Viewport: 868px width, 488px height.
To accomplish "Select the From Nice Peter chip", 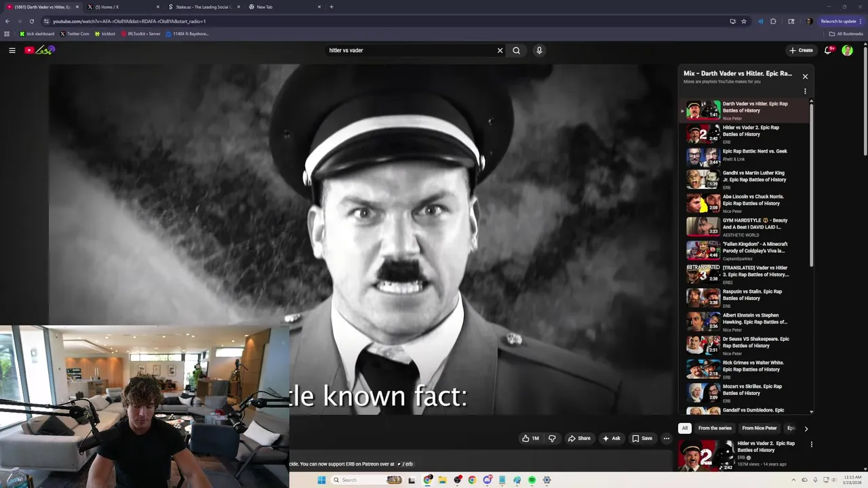I will [x=759, y=428].
